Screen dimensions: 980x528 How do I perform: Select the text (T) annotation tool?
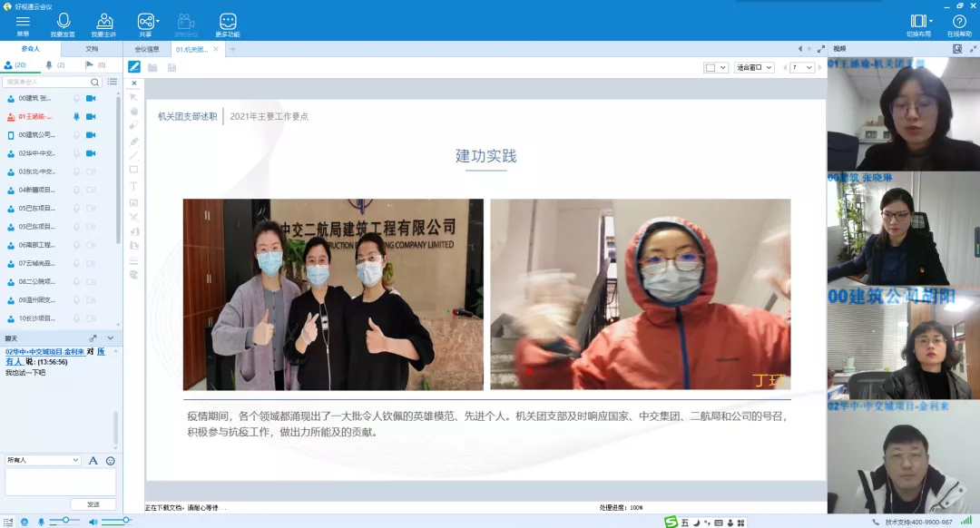[x=133, y=186]
